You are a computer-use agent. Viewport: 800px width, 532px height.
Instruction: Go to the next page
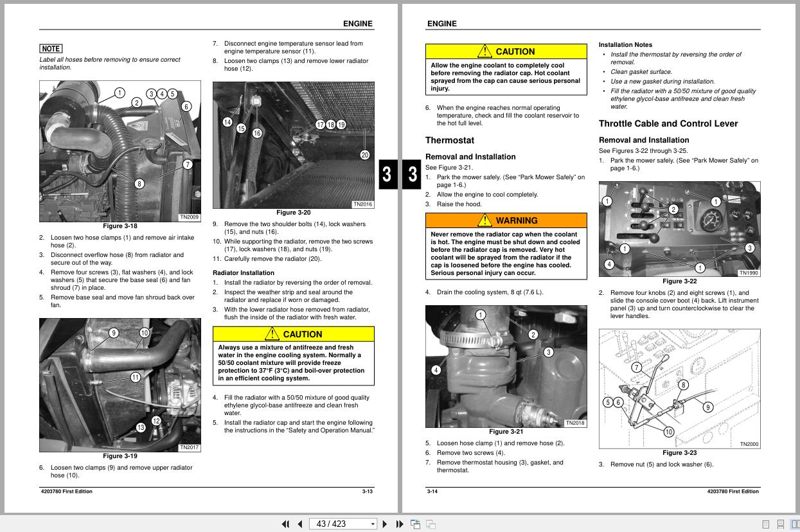point(385,524)
